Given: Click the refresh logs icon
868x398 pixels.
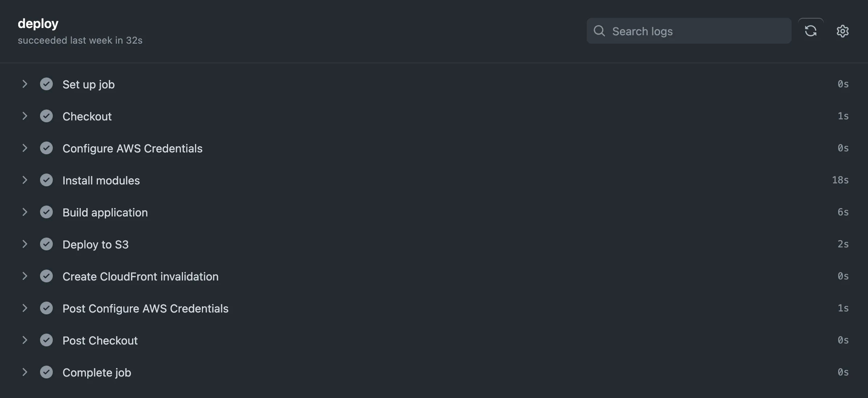Looking at the screenshot, I should point(811,31).
